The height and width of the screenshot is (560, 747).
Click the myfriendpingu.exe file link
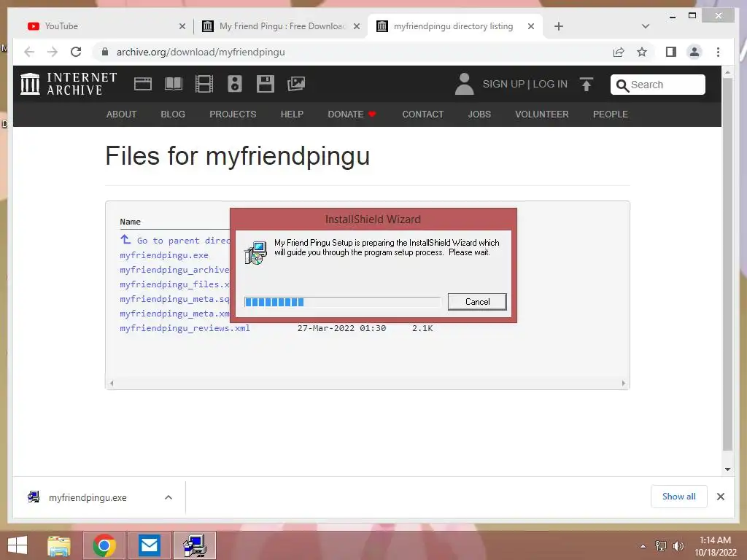click(x=164, y=255)
